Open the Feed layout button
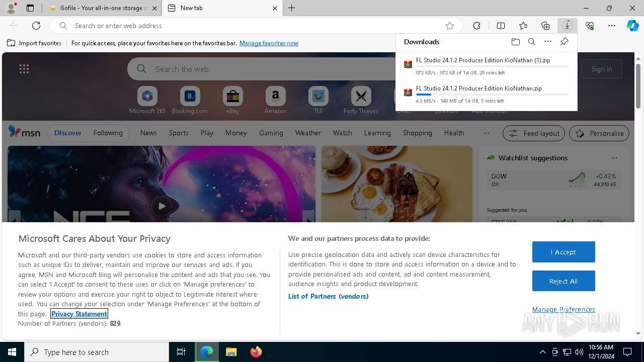Screen dimensions: 644x362 tap(534, 133)
